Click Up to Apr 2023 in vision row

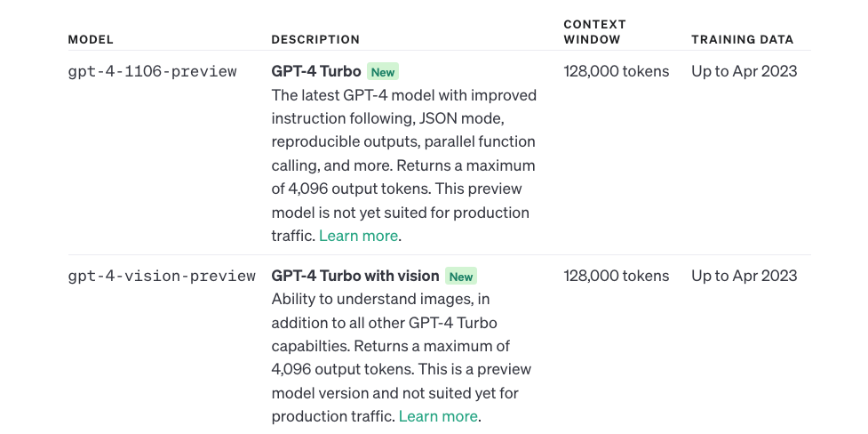744,276
